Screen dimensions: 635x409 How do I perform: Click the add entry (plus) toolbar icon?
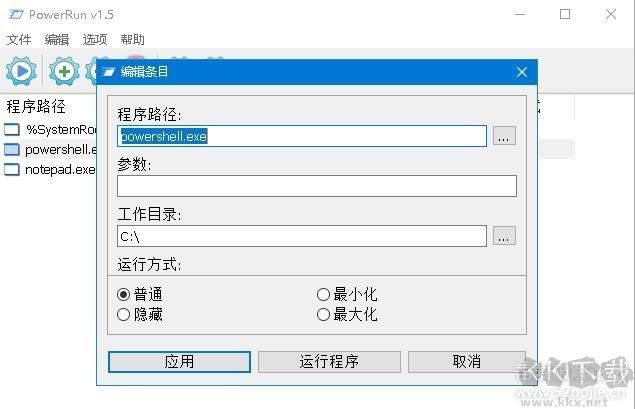[64, 71]
